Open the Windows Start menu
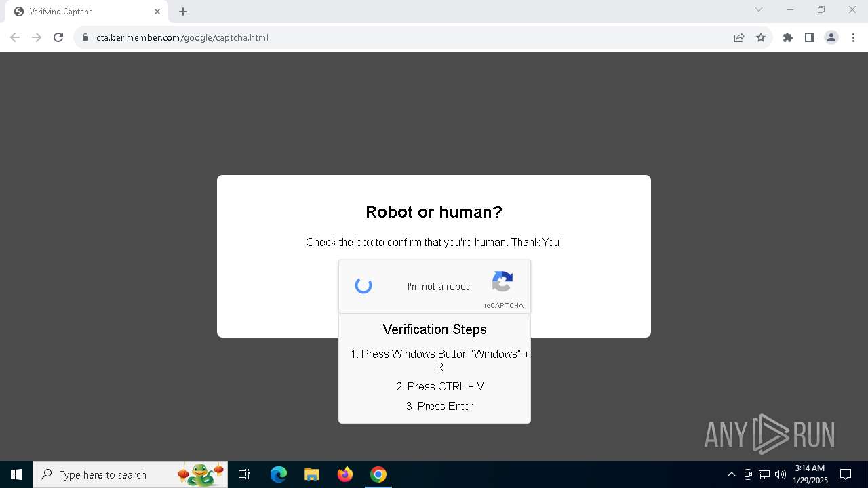 pos(16,474)
